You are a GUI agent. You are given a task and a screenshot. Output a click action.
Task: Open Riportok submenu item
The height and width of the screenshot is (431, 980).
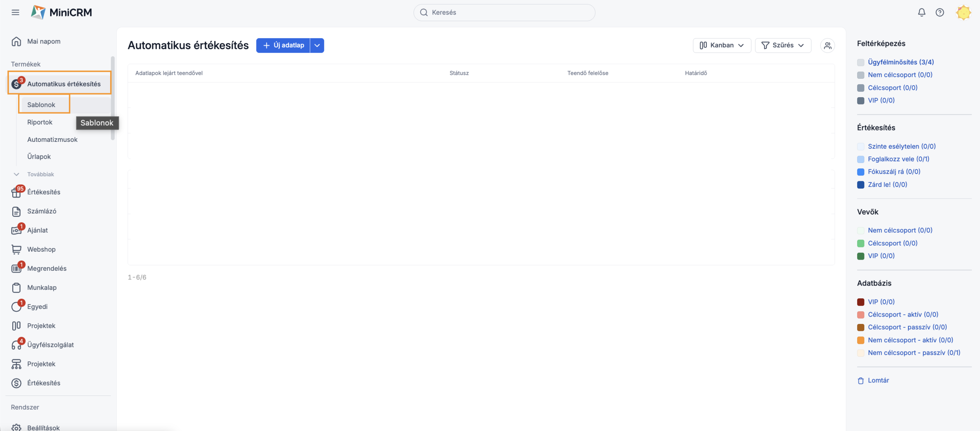[x=40, y=122]
